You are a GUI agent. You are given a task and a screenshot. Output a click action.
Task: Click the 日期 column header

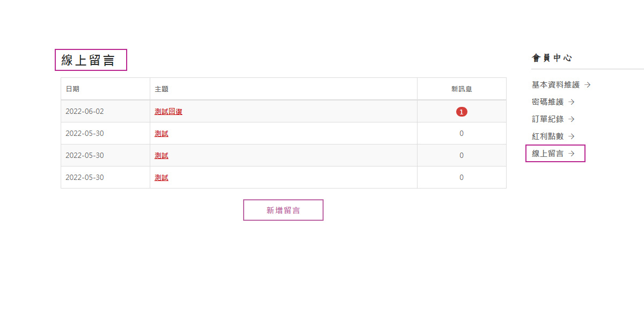[x=72, y=89]
